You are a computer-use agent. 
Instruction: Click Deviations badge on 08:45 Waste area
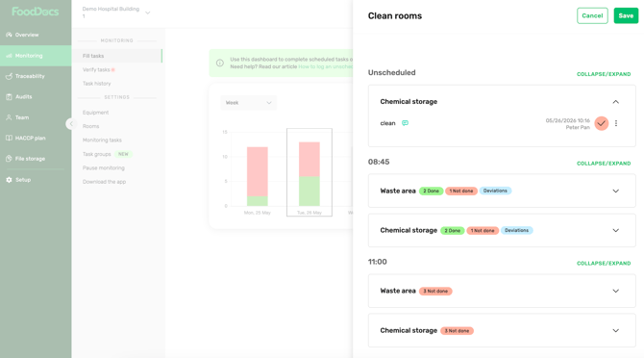(495, 191)
